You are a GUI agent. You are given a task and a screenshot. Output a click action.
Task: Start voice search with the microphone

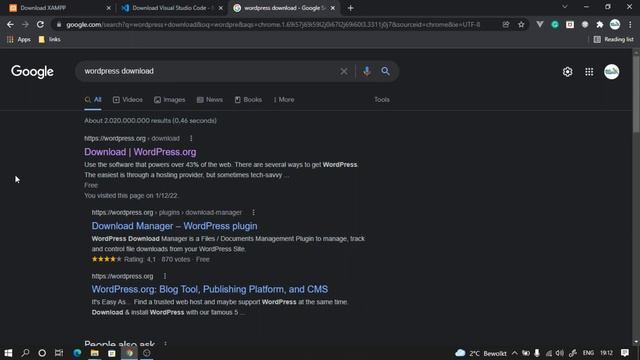[x=367, y=71]
